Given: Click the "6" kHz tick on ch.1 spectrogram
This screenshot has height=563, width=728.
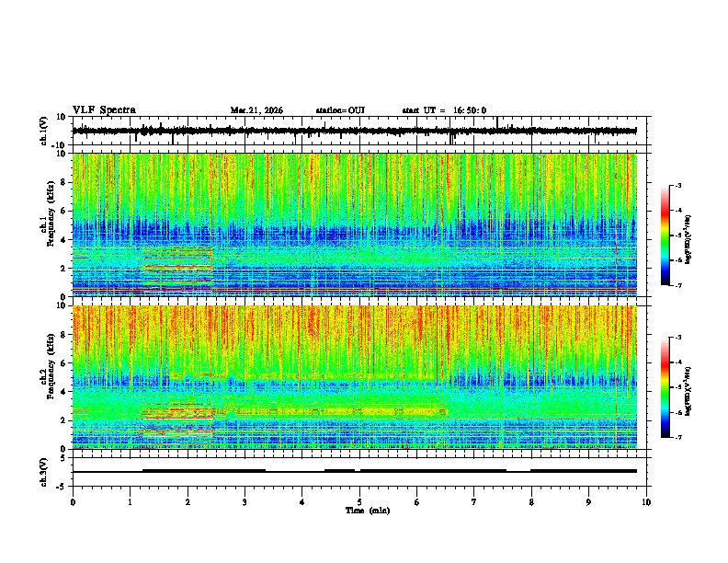Looking at the screenshot, I should coord(63,211).
